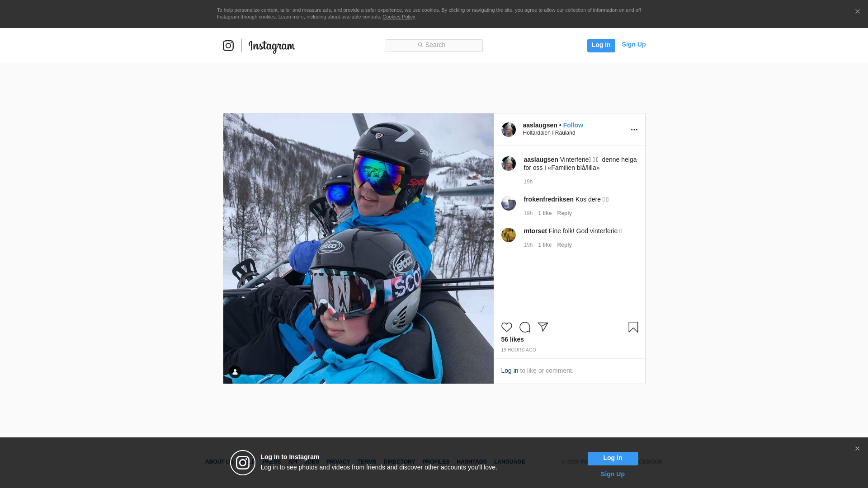Open the PRIVACY footer link
Image resolution: width=868 pixels, height=488 pixels.
[338, 462]
